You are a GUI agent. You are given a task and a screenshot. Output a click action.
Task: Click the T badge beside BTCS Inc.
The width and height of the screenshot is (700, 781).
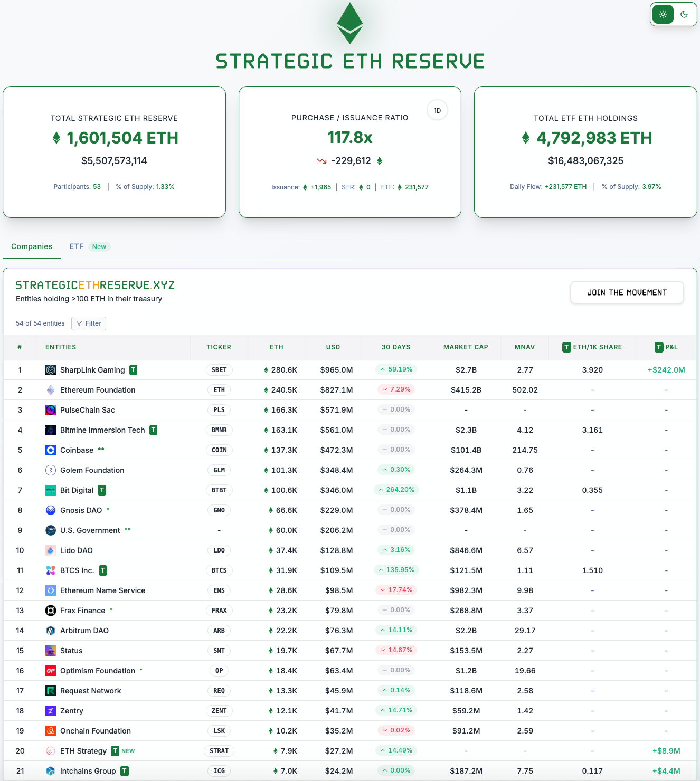point(103,570)
